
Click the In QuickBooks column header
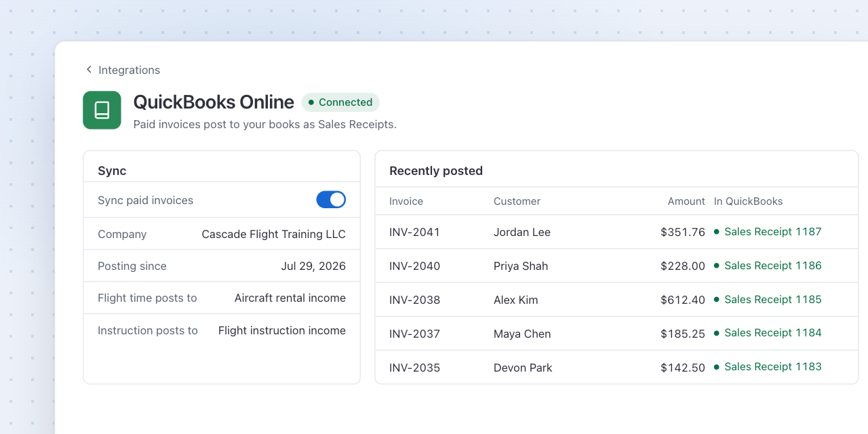coord(748,201)
